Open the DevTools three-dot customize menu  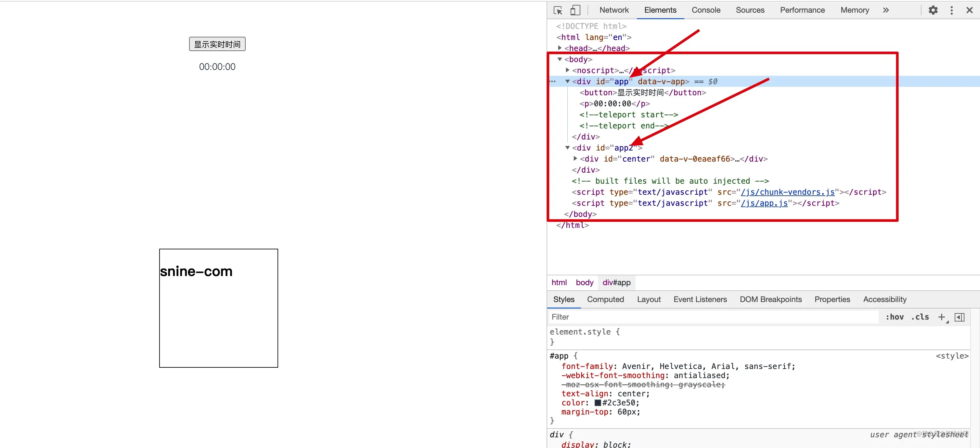coord(951,10)
